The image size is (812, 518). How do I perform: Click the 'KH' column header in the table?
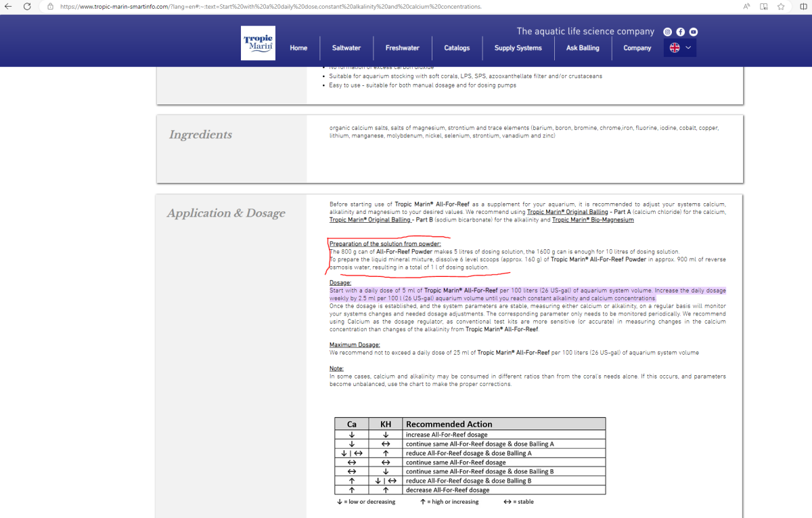coord(386,424)
